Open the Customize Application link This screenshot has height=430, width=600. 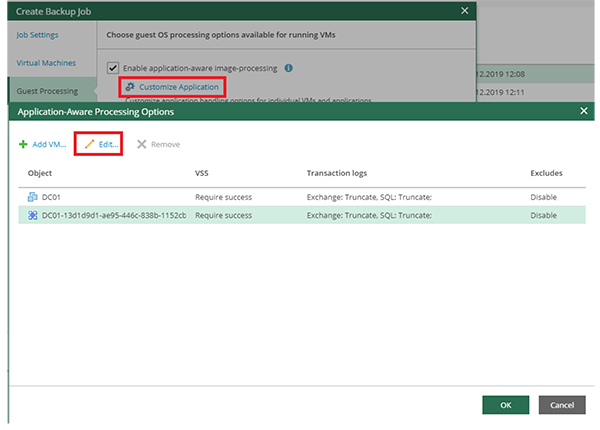click(178, 87)
